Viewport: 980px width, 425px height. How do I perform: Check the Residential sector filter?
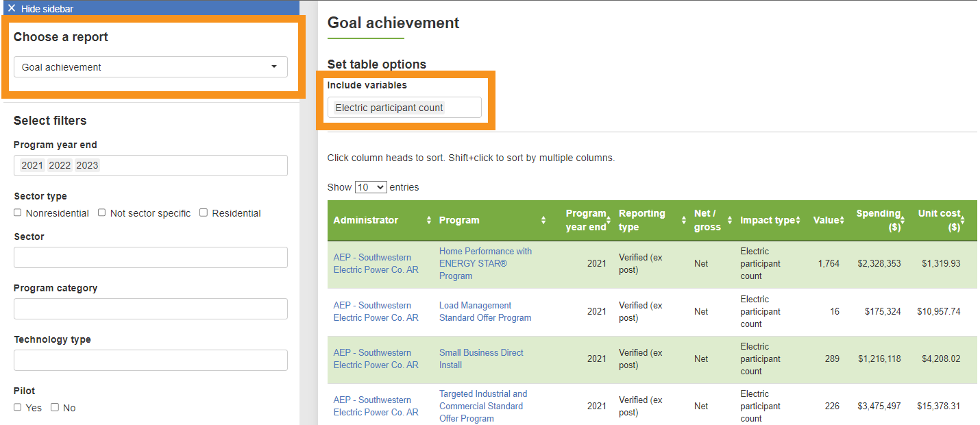(x=204, y=212)
